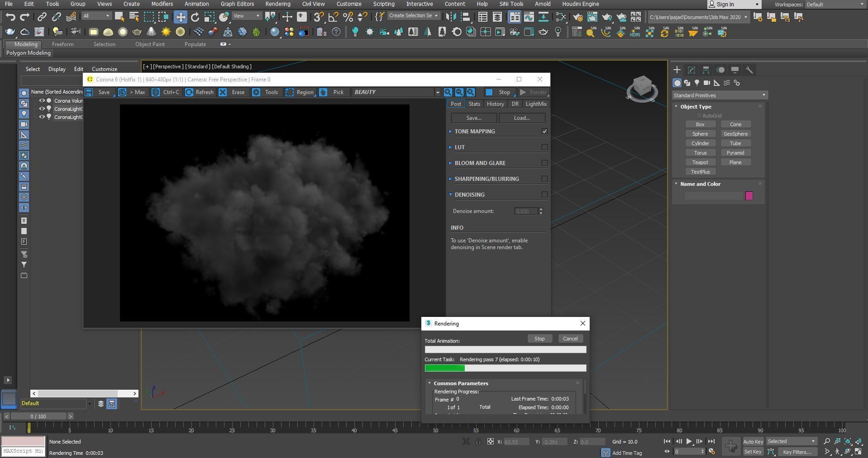Open the Workspaces Default dropdown

[x=835, y=5]
